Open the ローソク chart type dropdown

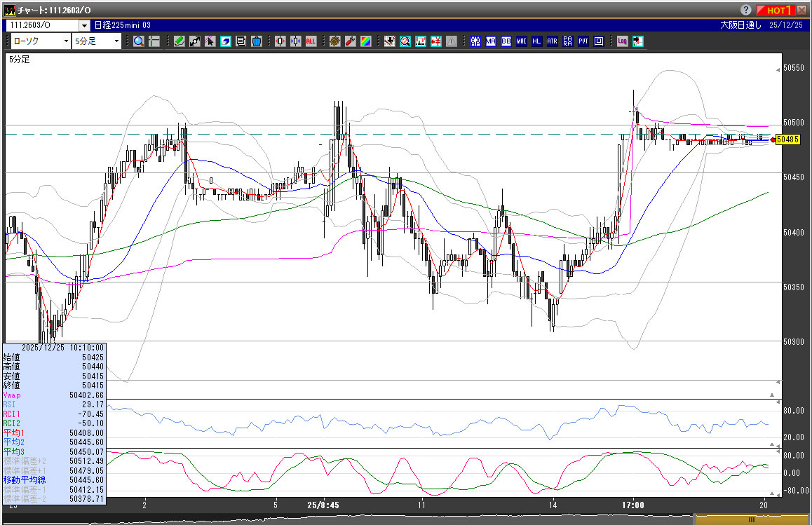tap(40, 41)
